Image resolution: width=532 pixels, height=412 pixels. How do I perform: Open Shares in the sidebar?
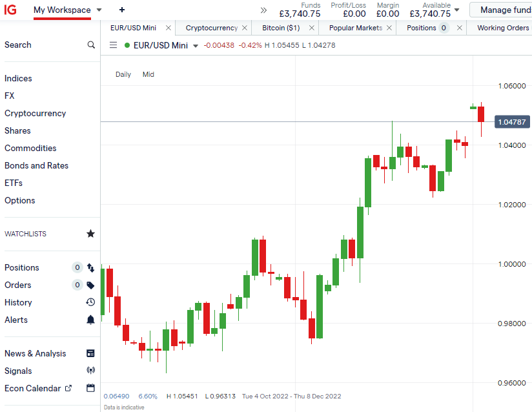(17, 130)
